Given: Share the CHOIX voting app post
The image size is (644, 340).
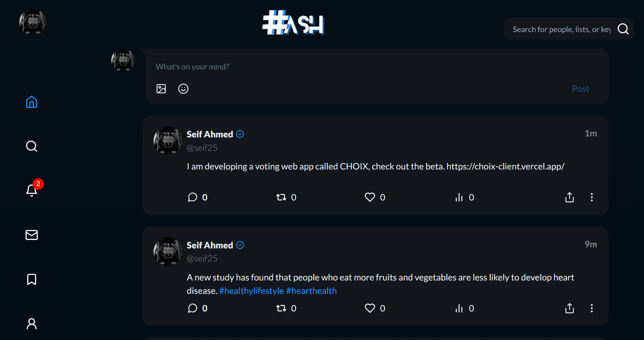Looking at the screenshot, I should (x=569, y=197).
